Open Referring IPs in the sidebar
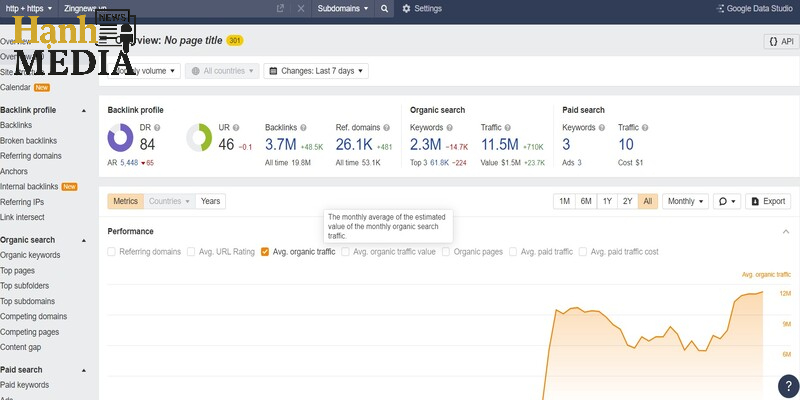This screenshot has height=400, width=800. coord(22,202)
